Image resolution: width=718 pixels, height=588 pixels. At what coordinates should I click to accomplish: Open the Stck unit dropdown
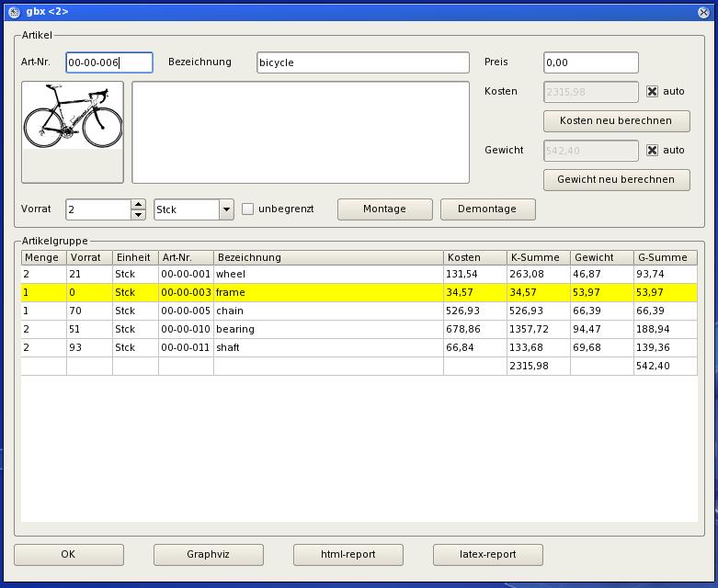coord(226,209)
